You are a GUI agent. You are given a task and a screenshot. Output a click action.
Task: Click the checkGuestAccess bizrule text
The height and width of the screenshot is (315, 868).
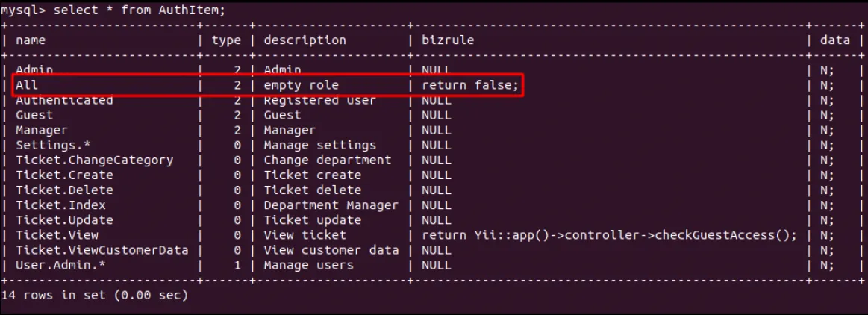[610, 234]
